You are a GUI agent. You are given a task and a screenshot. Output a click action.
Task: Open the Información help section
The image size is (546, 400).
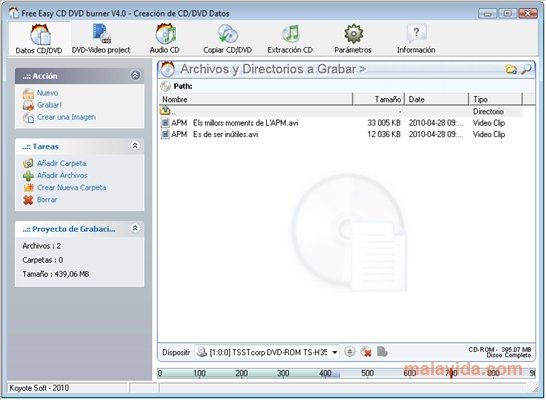416,39
